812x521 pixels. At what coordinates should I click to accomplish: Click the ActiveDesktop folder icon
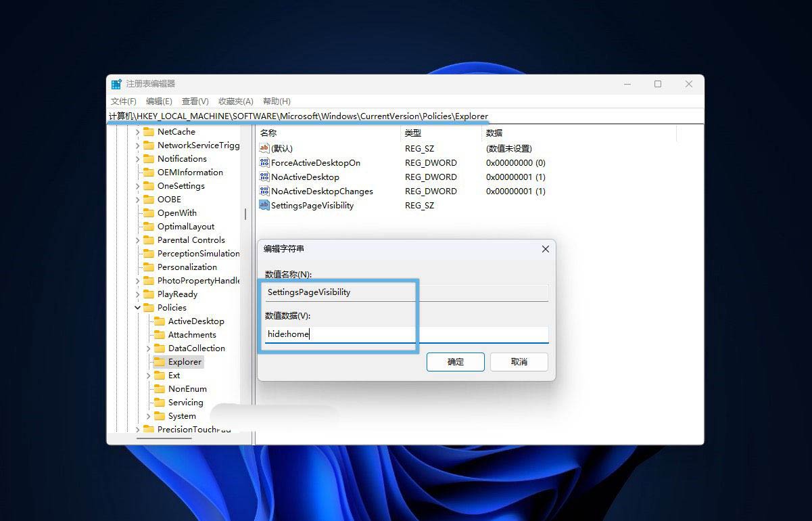click(160, 321)
